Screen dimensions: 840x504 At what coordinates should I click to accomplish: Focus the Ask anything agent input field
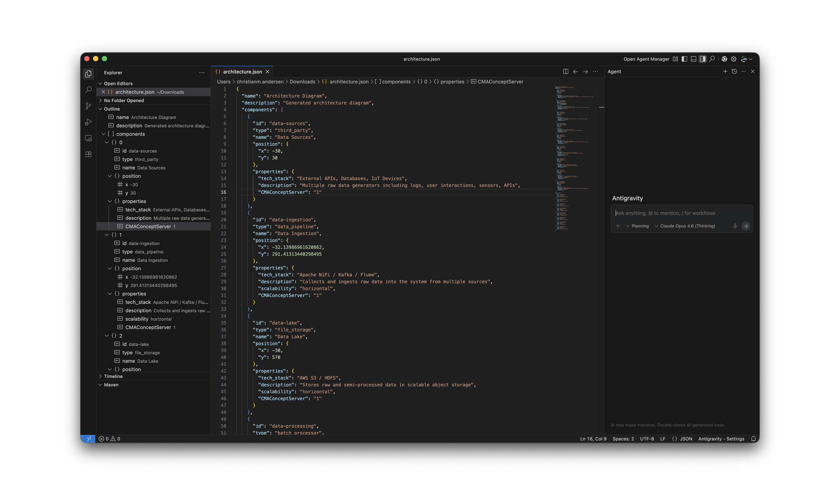coord(681,213)
